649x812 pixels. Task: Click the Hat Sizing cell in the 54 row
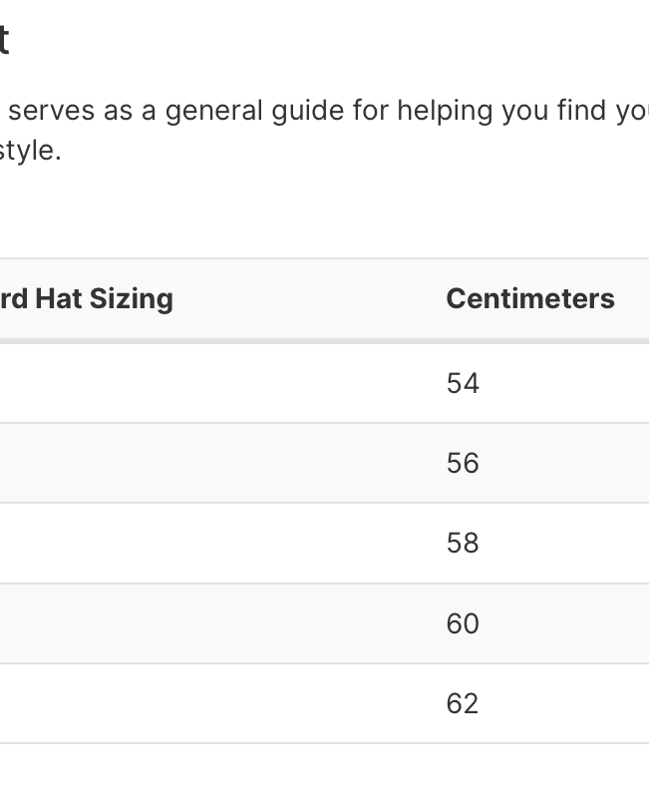199,383
